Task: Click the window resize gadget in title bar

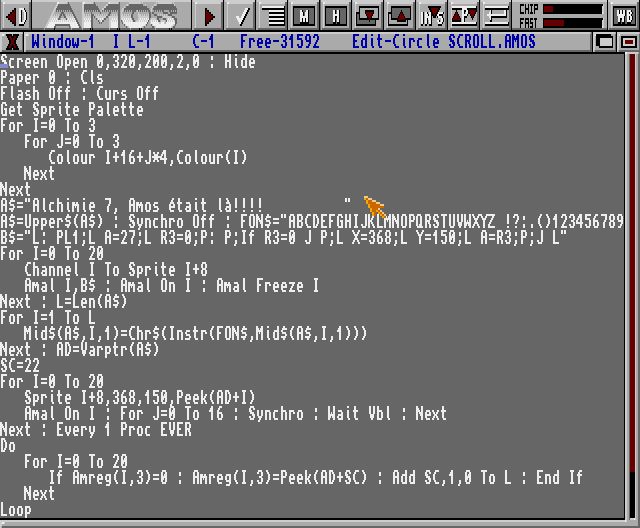Action: pos(605,42)
